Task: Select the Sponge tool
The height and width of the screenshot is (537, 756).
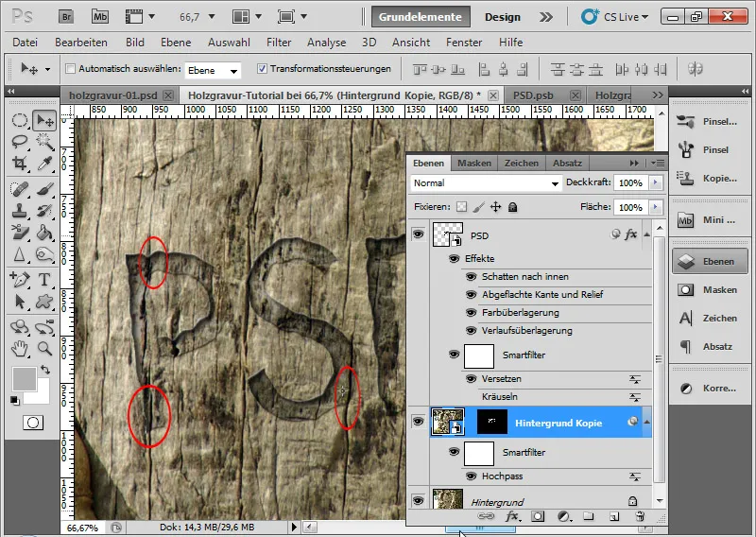Action: click(44, 254)
